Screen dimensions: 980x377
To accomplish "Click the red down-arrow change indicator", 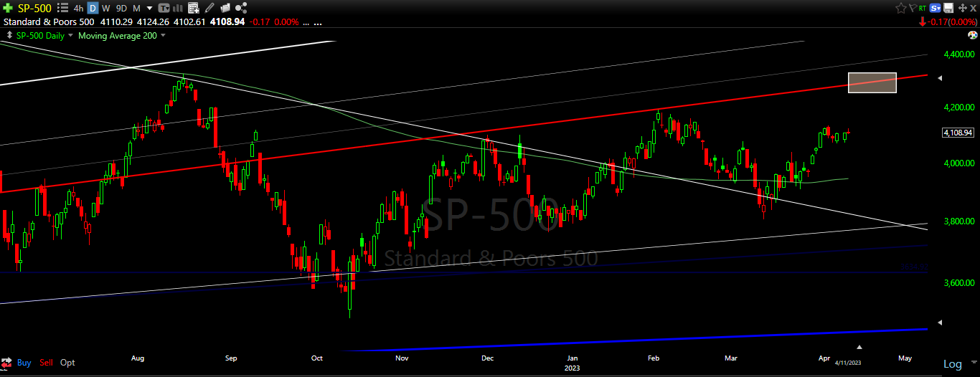I will (x=923, y=22).
